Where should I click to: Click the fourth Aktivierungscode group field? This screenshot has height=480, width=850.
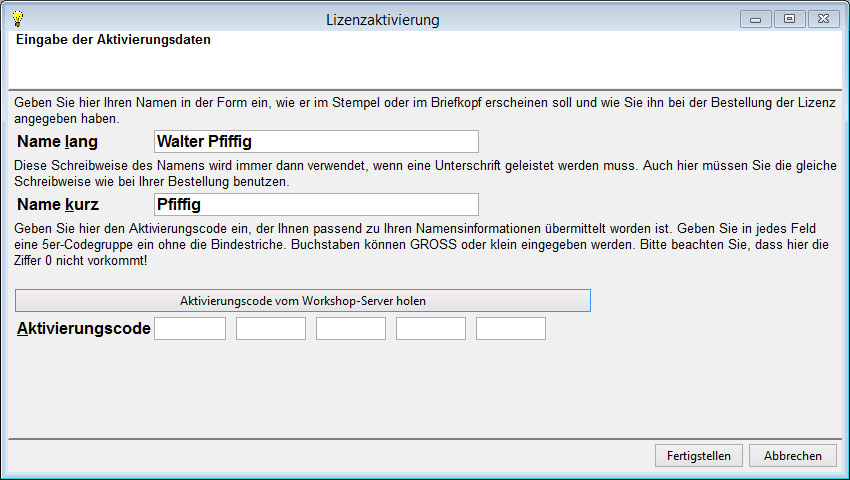tap(431, 329)
